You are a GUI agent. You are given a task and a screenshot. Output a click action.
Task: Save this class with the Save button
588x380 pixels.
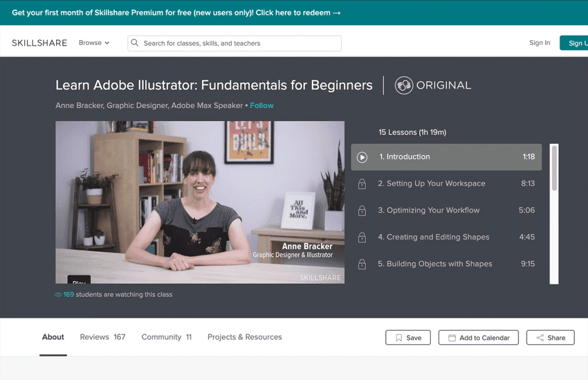[x=408, y=338]
